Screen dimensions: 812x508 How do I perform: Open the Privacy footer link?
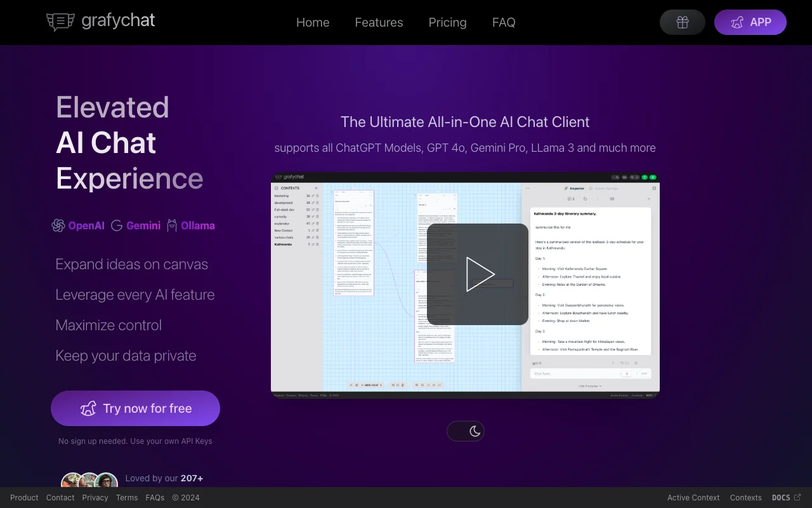coord(95,498)
